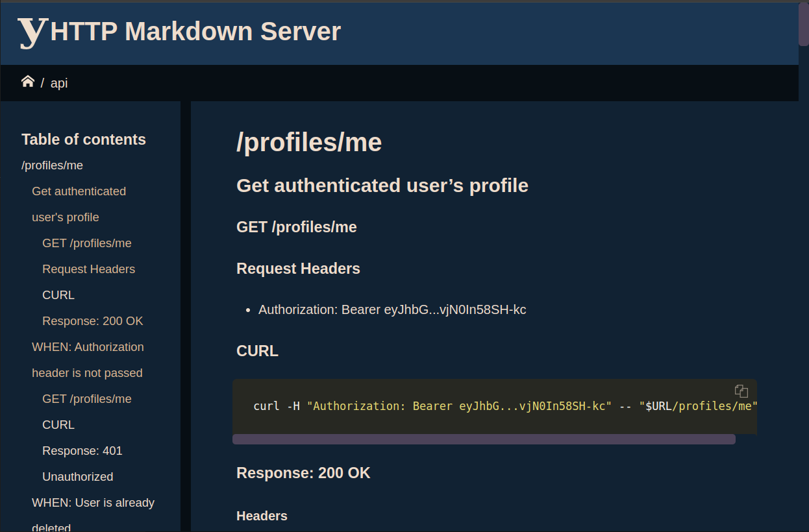Select /profiles/me in table of contents

(52, 165)
